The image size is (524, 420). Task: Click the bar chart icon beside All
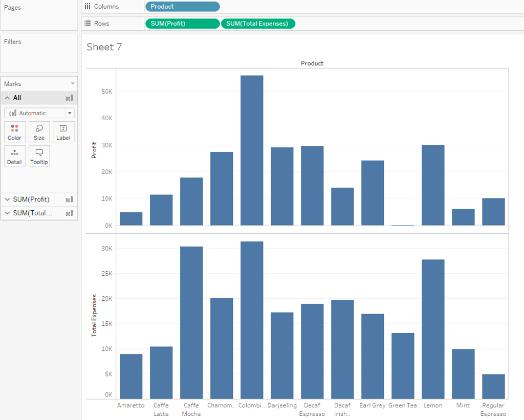69,98
